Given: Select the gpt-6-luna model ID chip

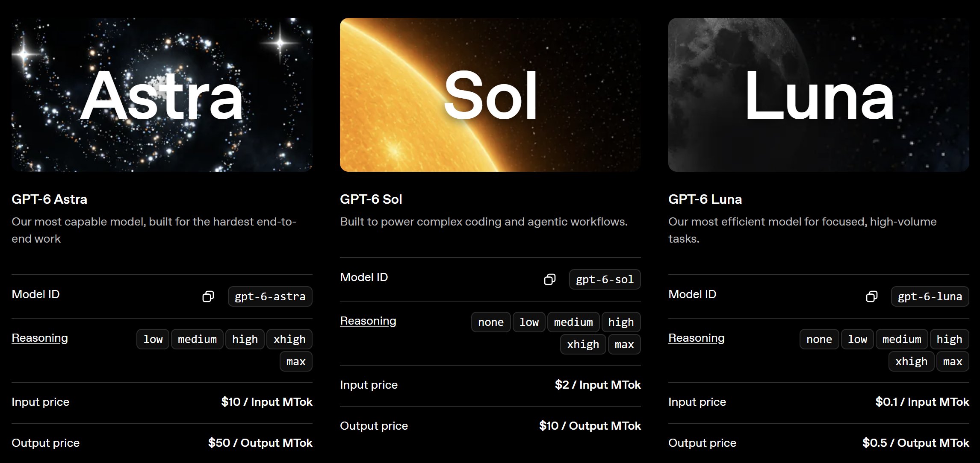Looking at the screenshot, I should 930,296.
